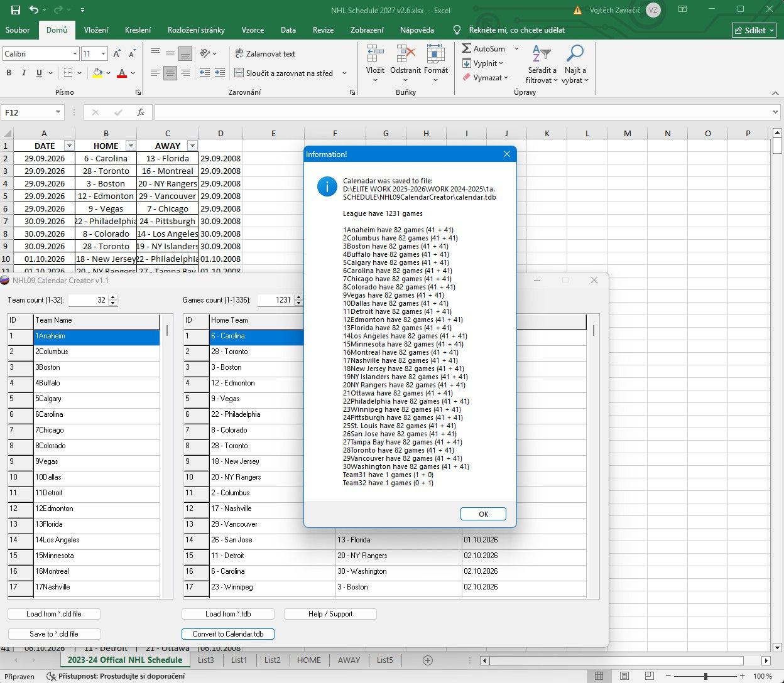Apply the yellow fill color bucket
This screenshot has width=784, height=683.
(x=97, y=73)
